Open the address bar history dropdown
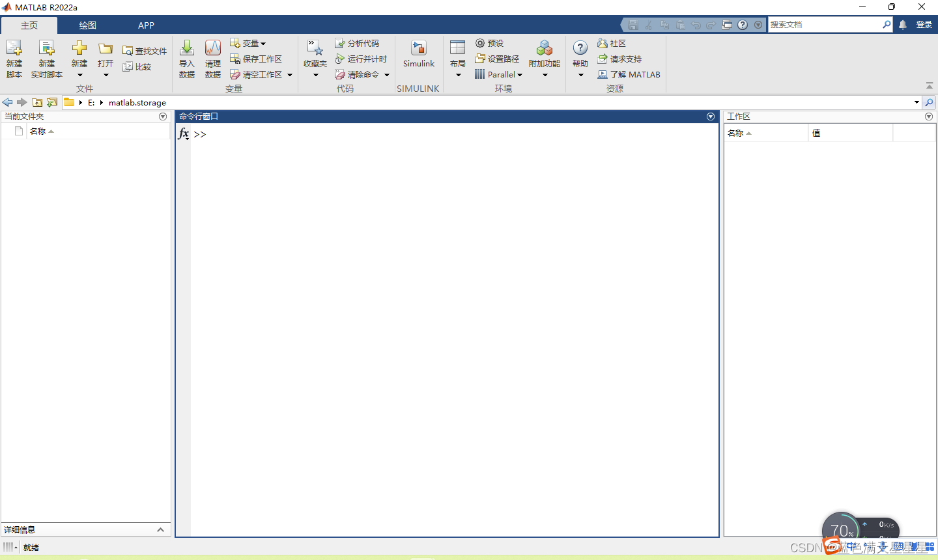The image size is (938, 560). pyautogui.click(x=917, y=102)
